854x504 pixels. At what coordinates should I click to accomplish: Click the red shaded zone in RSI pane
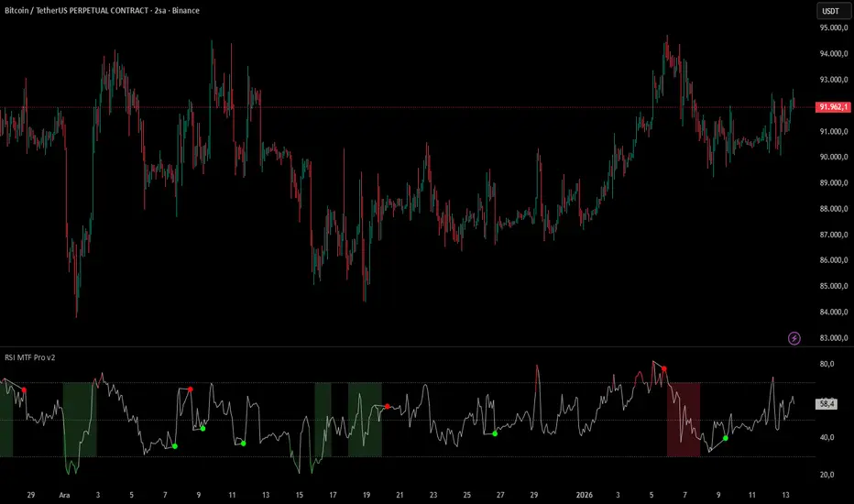pos(684,420)
